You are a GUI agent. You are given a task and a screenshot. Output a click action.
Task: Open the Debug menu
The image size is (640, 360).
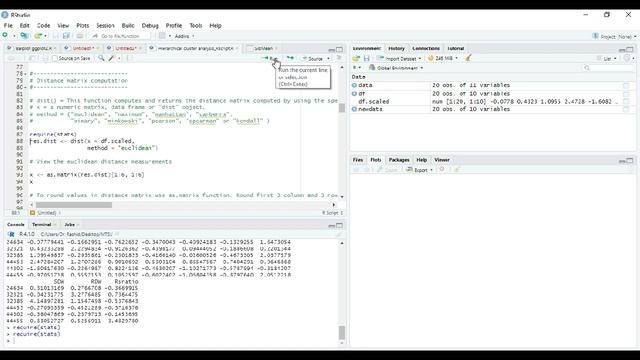click(x=150, y=25)
